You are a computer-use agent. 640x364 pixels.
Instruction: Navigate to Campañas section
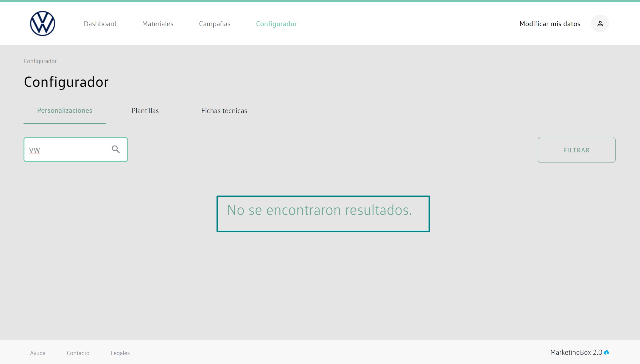214,24
